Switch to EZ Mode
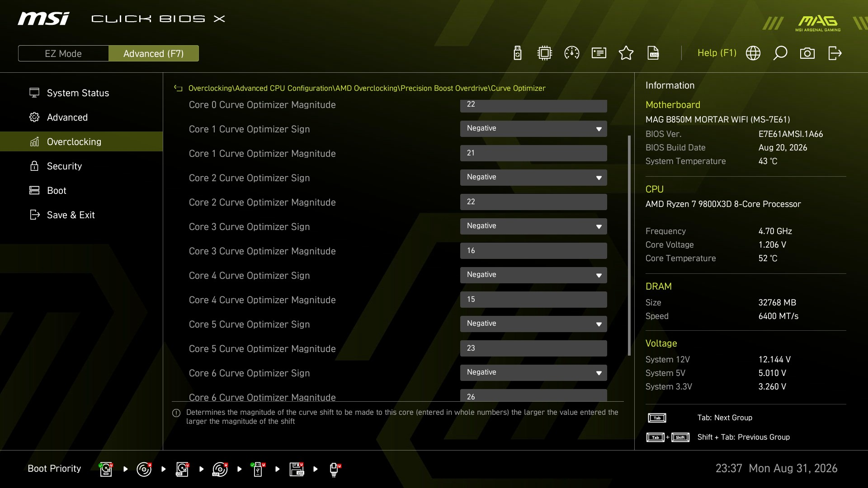Viewport: 868px width, 488px height. (63, 53)
